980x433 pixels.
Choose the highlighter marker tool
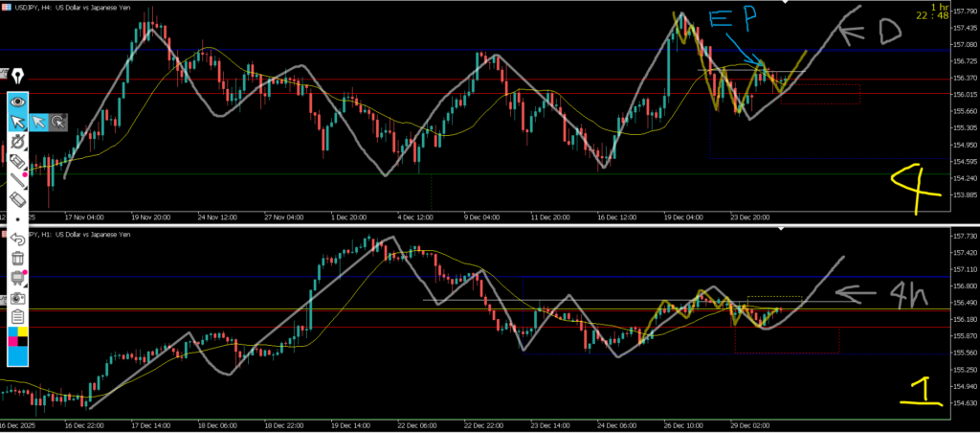(17, 162)
